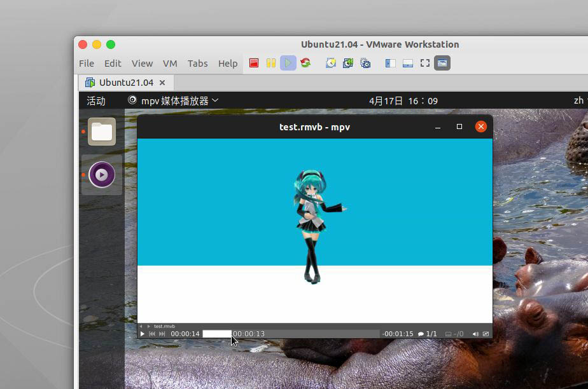This screenshot has width=588, height=389.
Task: Enter VMware full screen mode
Action: click(x=425, y=63)
